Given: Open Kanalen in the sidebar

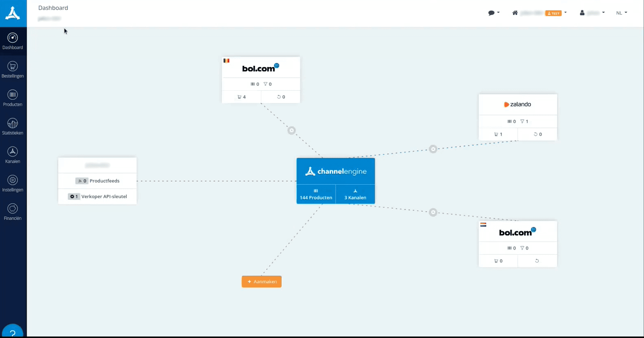Looking at the screenshot, I should 13,155.
